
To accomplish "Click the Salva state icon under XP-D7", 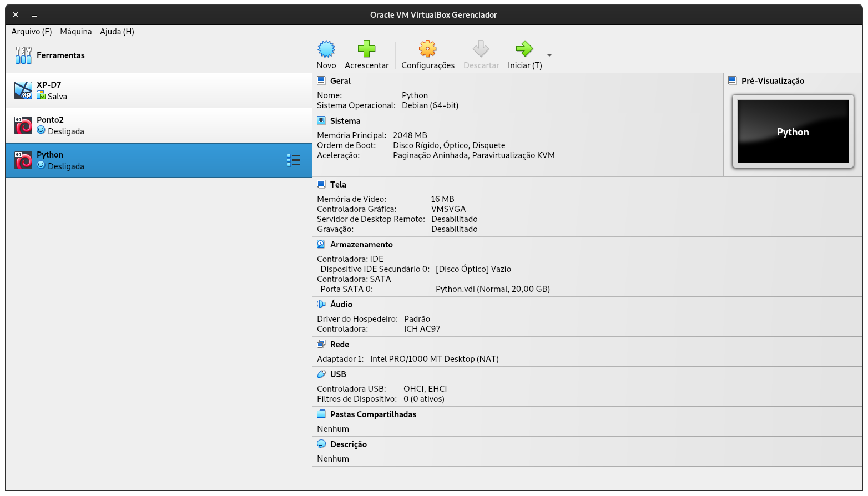I will [x=41, y=95].
